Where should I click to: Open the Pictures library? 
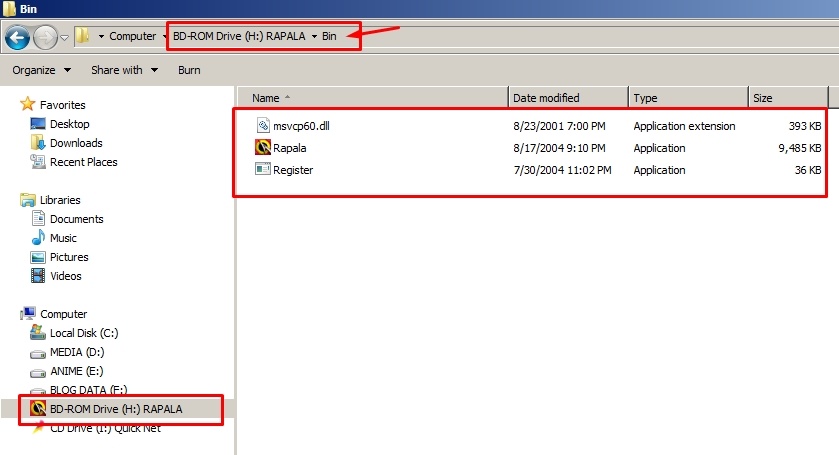point(69,257)
